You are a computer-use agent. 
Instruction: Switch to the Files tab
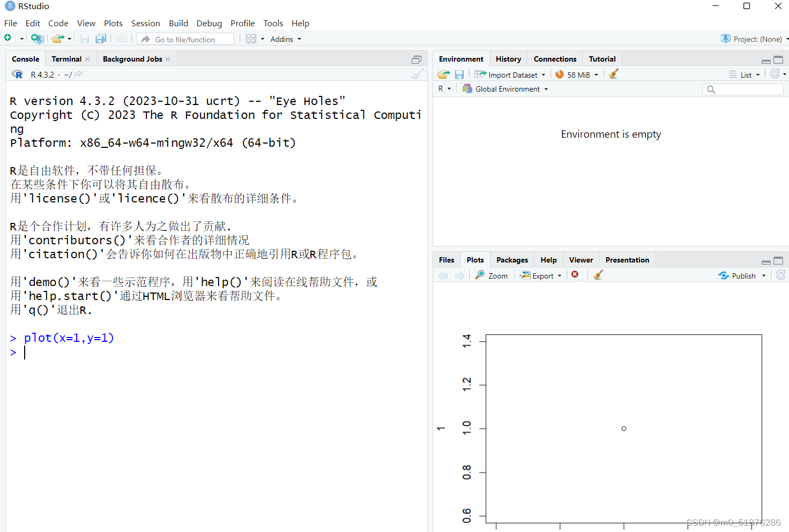(x=446, y=260)
